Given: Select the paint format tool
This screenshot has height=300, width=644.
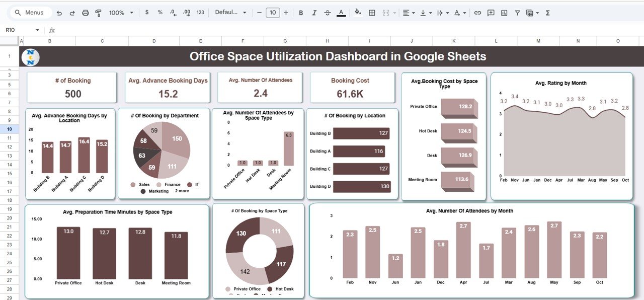Looking at the screenshot, I should point(99,13).
